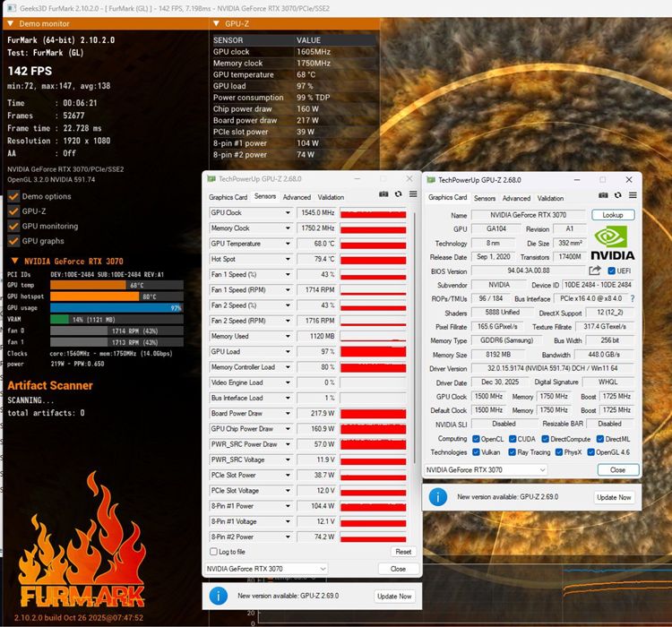Click the Sensors window vertical scrollbar

[415, 338]
